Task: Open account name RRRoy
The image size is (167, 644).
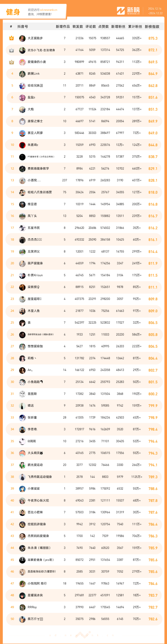Action: [32, 607]
